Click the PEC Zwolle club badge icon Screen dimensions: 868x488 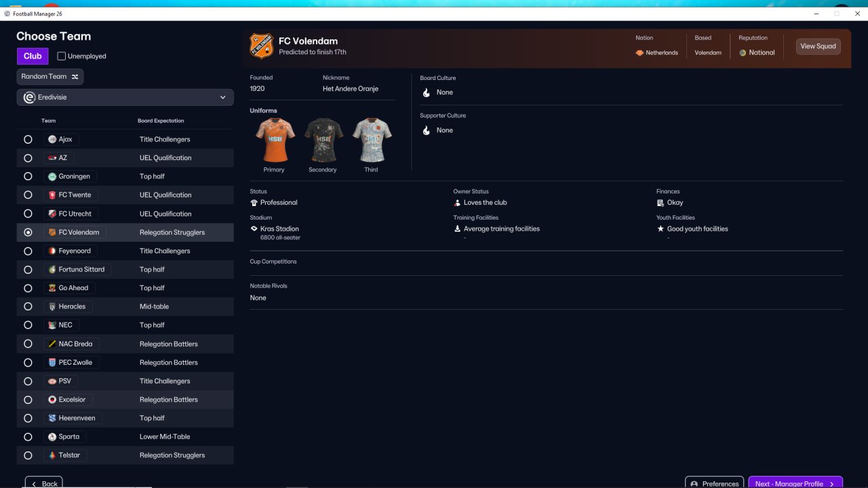tap(52, 362)
